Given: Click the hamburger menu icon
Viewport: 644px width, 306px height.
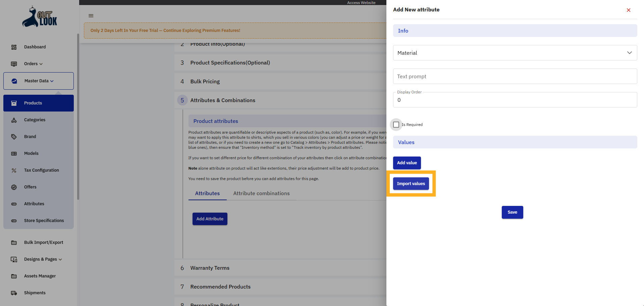Looking at the screenshot, I should click(91, 15).
